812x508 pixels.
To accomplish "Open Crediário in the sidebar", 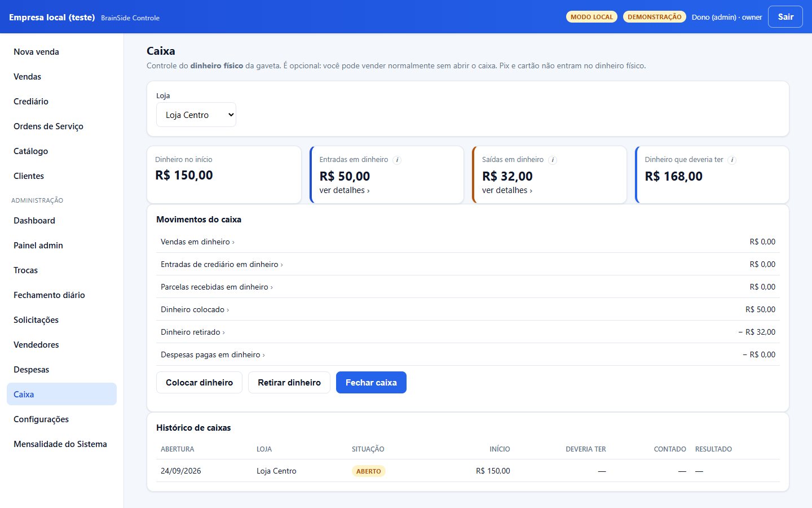I will [x=61, y=101].
